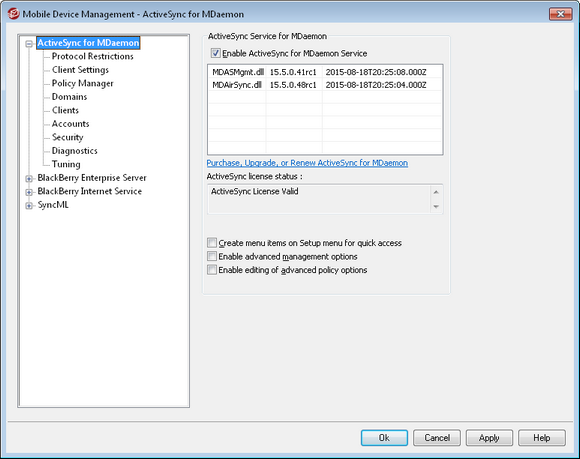Tick Enable editing of advanced policy options
This screenshot has height=459, width=580.
[x=212, y=270]
